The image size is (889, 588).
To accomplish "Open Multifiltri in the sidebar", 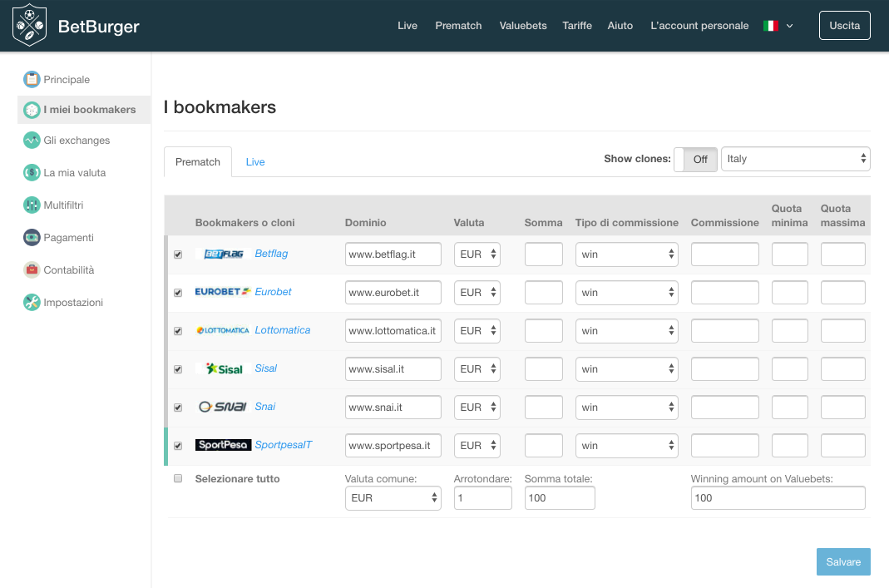I will pos(63,205).
